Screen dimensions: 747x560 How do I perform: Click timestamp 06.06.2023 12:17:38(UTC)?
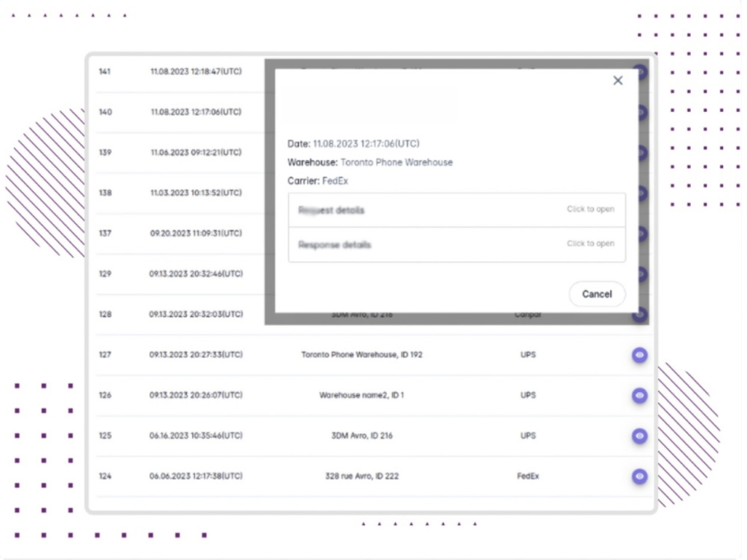coord(196,476)
